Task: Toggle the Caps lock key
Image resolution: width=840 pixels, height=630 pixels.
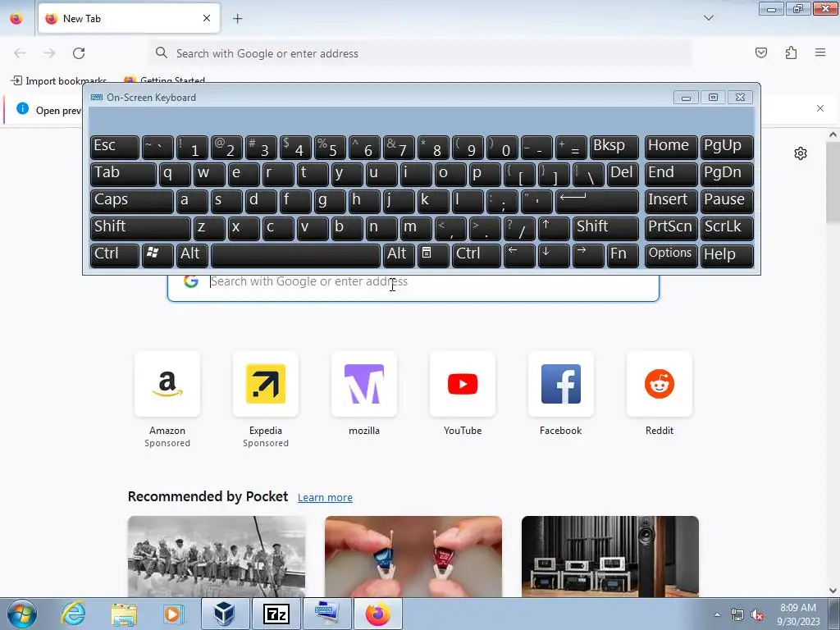Action: tap(132, 202)
